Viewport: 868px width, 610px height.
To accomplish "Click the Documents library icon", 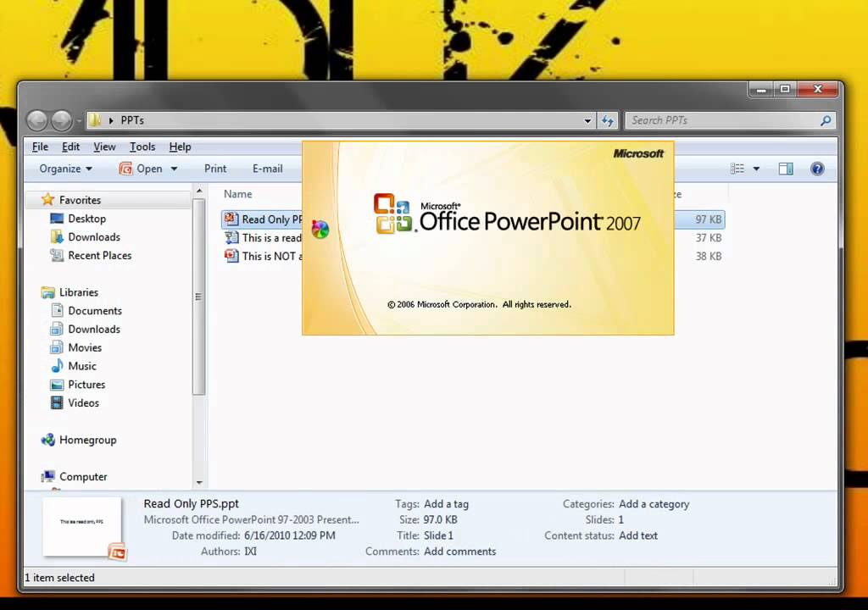I will [57, 311].
